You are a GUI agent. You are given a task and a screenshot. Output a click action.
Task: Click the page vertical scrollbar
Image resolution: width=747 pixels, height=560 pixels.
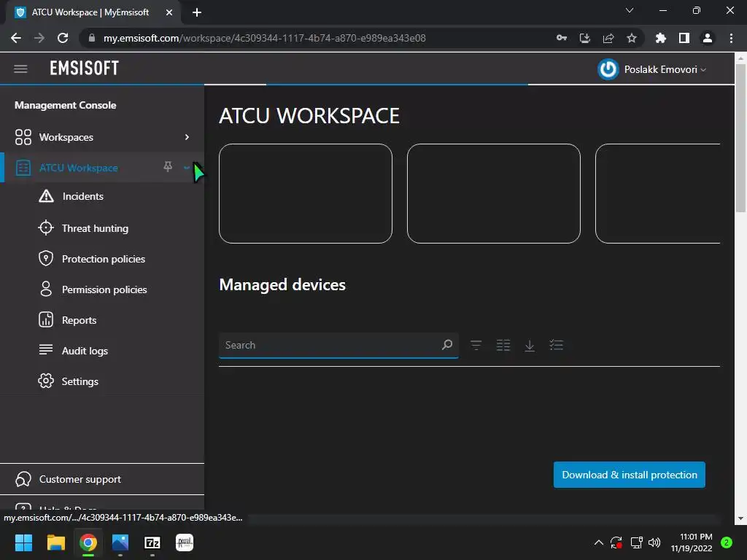point(740,138)
